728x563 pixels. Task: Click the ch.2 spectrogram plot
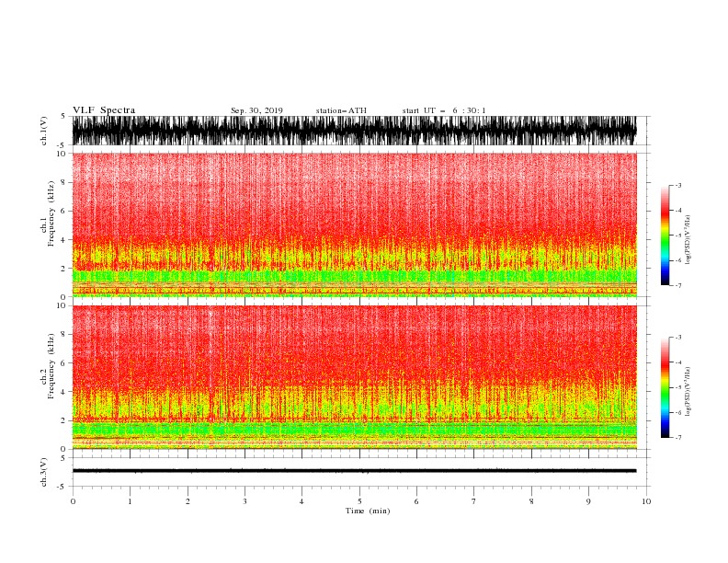tap(354, 377)
